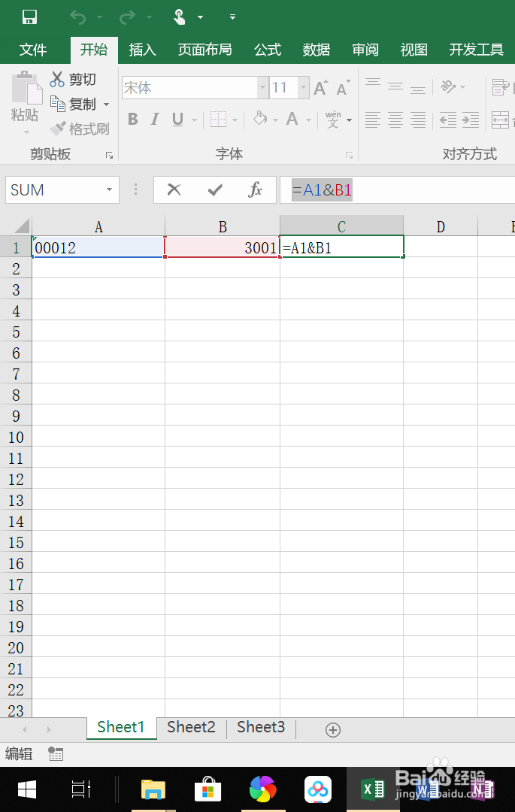
Task: Open the font size 11 dropdown
Action: (x=304, y=87)
